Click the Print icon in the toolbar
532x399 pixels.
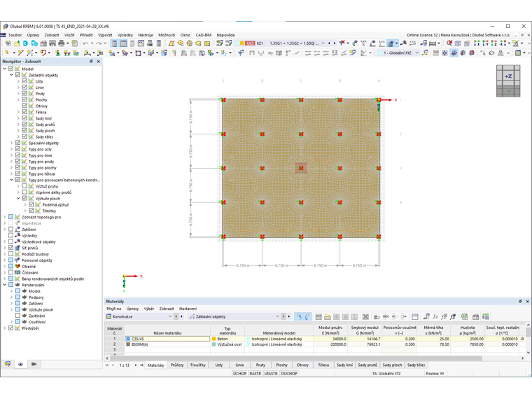pyautogui.click(x=61, y=43)
